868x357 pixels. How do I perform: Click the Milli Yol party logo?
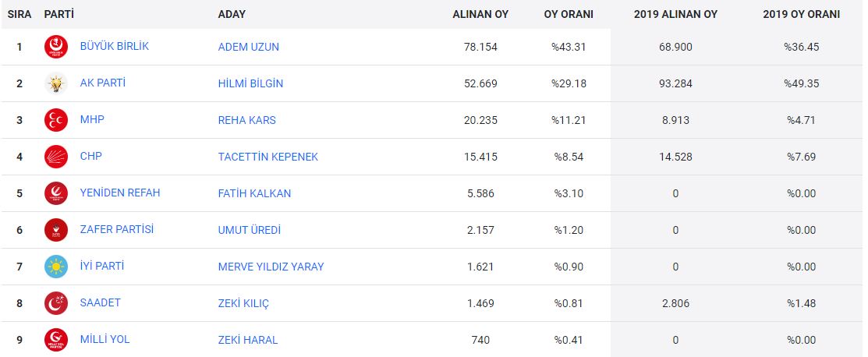(x=56, y=340)
